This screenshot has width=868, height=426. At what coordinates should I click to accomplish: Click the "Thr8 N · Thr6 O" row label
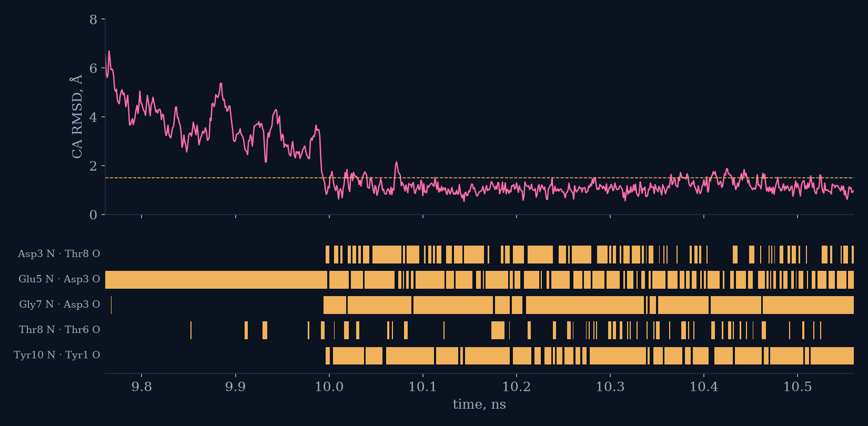click(x=59, y=330)
